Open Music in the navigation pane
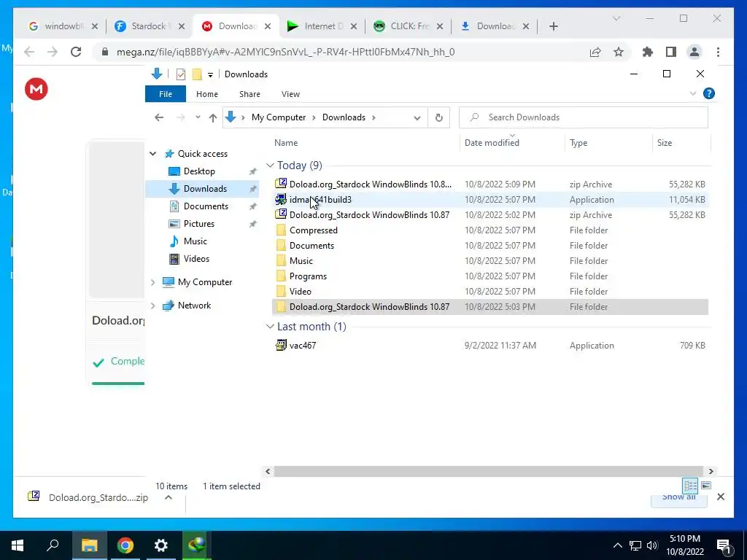The width and height of the screenshot is (747, 560). [196, 241]
